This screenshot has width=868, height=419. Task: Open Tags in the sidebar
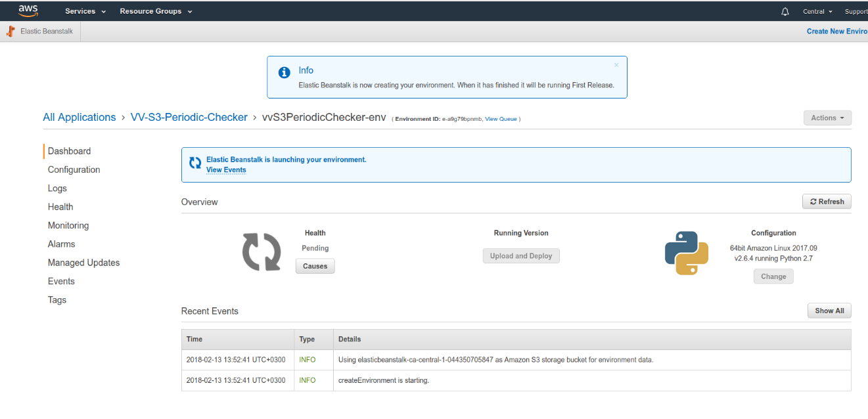pyautogui.click(x=57, y=299)
